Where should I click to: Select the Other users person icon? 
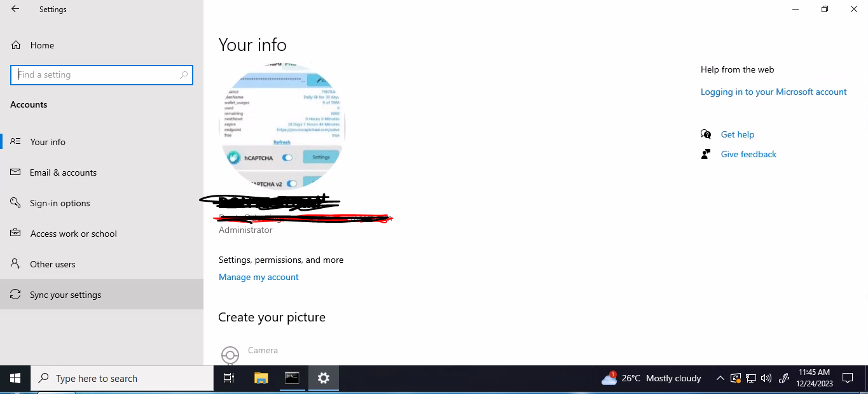[x=15, y=264]
